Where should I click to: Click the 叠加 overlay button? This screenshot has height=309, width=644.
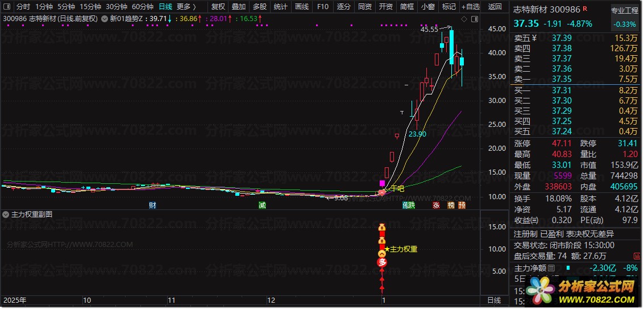239,7
